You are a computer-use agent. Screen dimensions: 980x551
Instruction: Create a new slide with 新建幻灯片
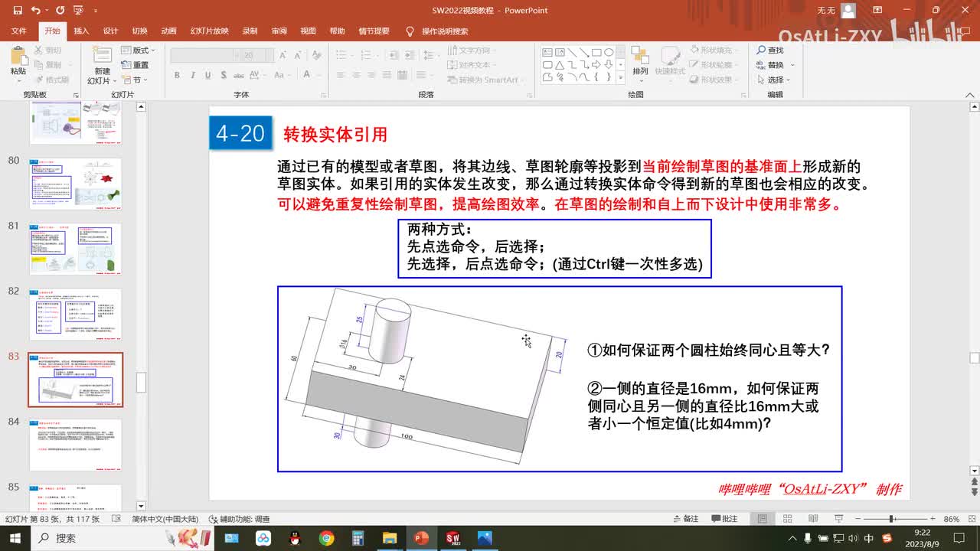click(101, 65)
